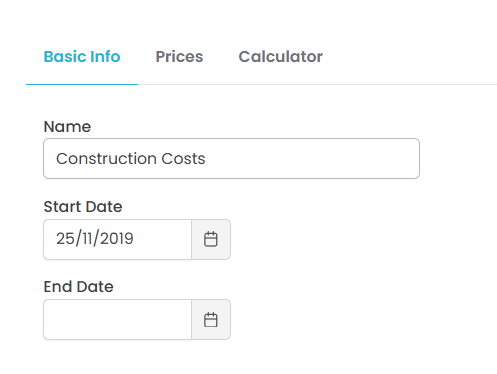Open the Start Date calendar picker
This screenshot has width=497, height=374.
(211, 239)
